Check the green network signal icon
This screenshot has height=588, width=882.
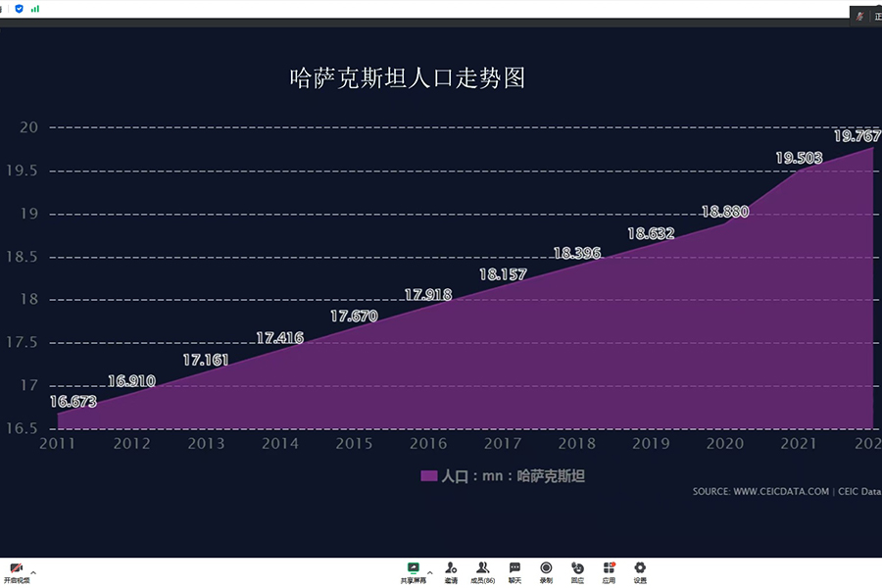coord(35,8)
